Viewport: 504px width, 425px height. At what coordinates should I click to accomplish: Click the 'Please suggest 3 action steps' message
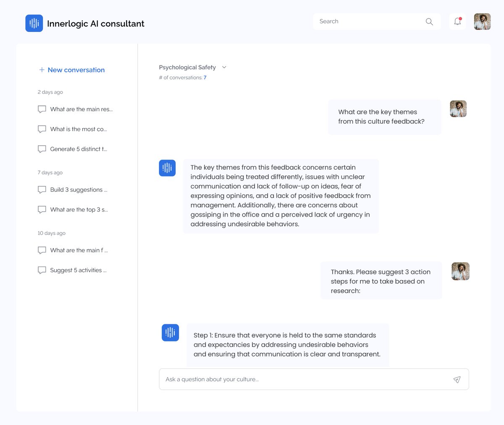(x=381, y=281)
